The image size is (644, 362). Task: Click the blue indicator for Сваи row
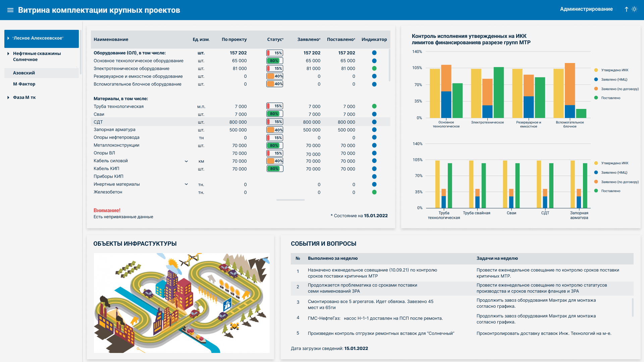coord(374,114)
